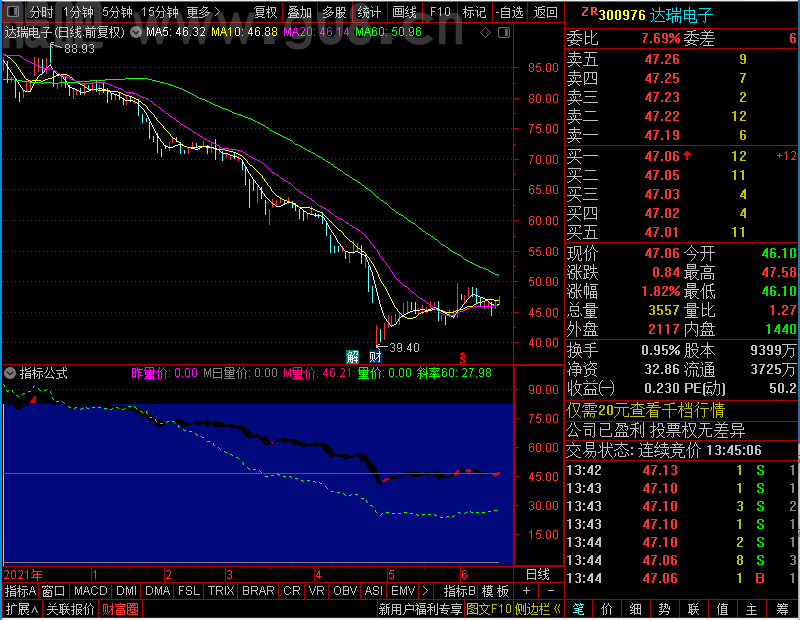800x620 pixels.
Task: Click the window layout icon at top-left
Action: coord(13,11)
